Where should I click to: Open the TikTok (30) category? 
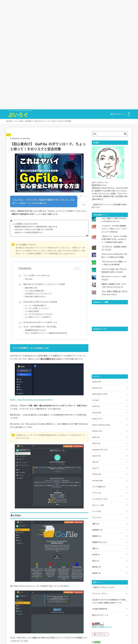(x=110, y=474)
